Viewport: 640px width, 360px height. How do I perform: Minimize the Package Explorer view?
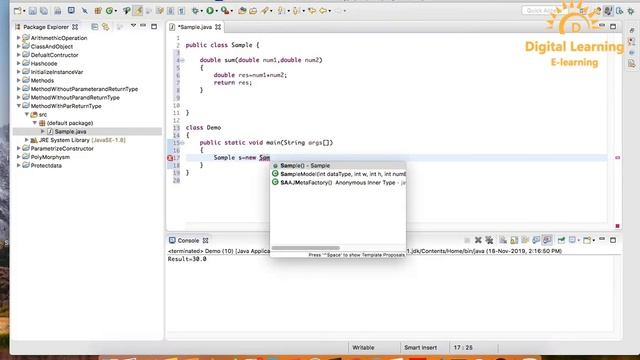pyautogui.click(x=143, y=26)
